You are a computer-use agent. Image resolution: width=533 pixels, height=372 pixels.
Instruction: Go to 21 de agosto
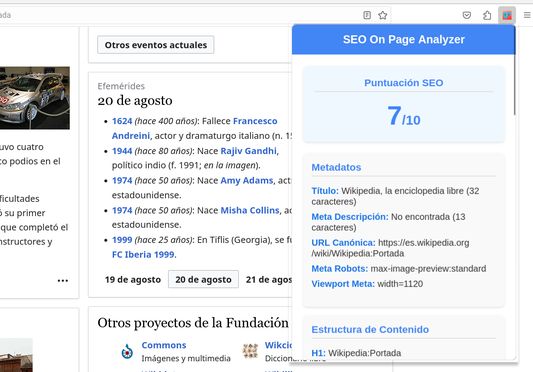(269, 280)
